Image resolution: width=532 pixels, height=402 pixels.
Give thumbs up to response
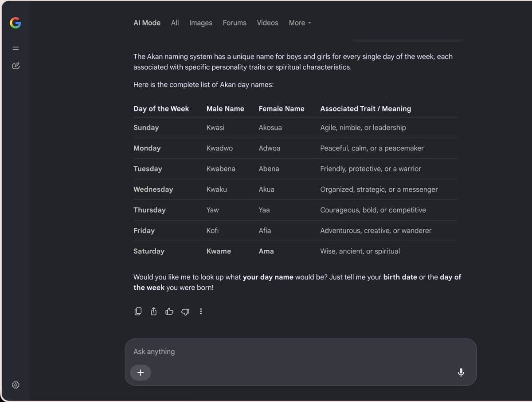169,311
